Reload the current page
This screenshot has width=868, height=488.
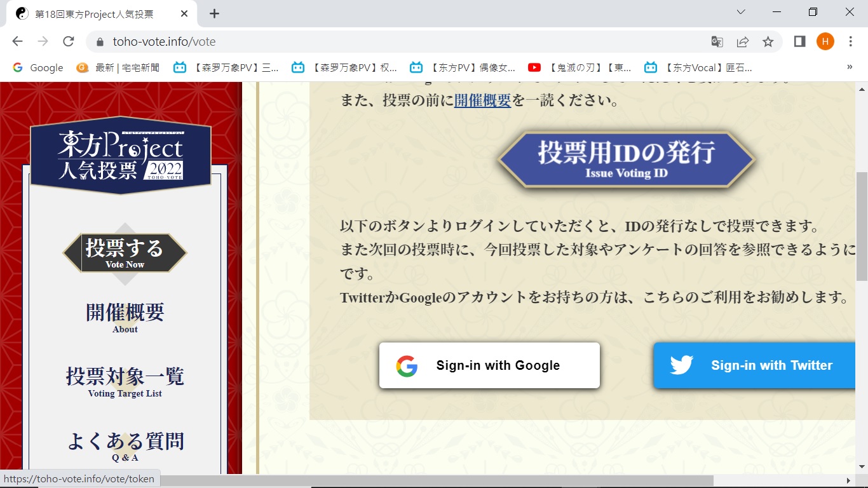[69, 41]
